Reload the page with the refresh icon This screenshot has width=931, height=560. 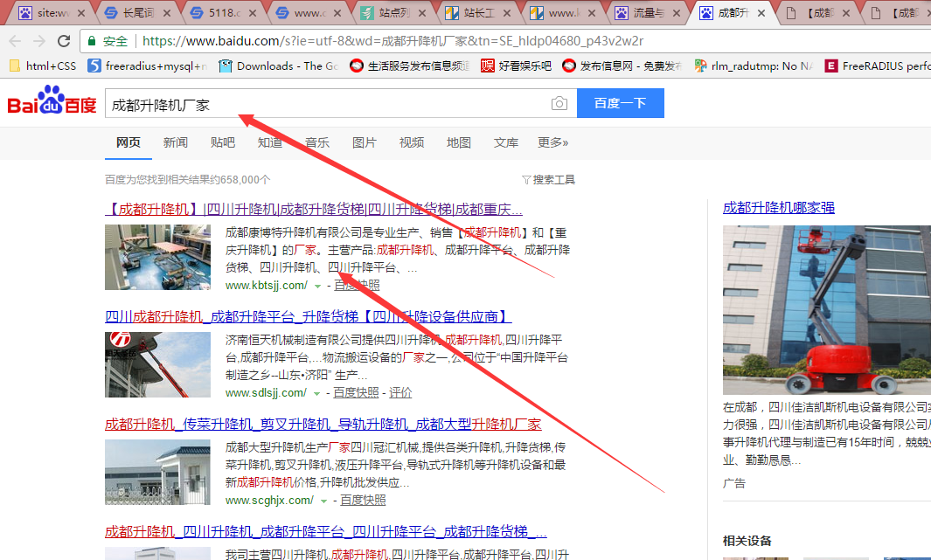[x=64, y=41]
